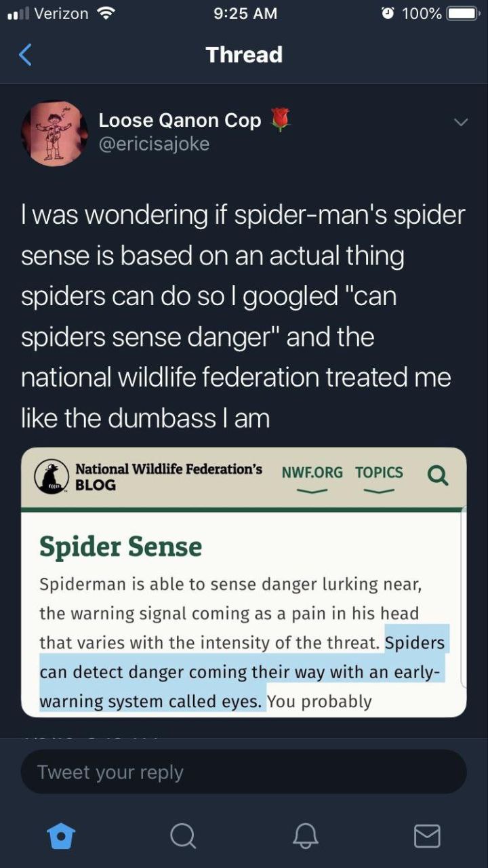The height and width of the screenshot is (868, 488).
Task: Go to the Home tab
Action: tap(62, 835)
